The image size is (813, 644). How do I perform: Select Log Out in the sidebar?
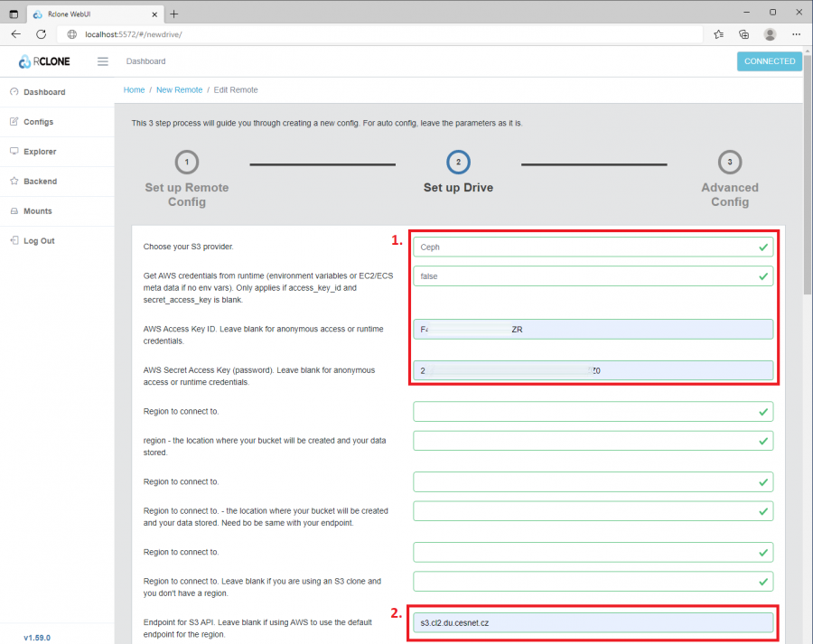[39, 241]
